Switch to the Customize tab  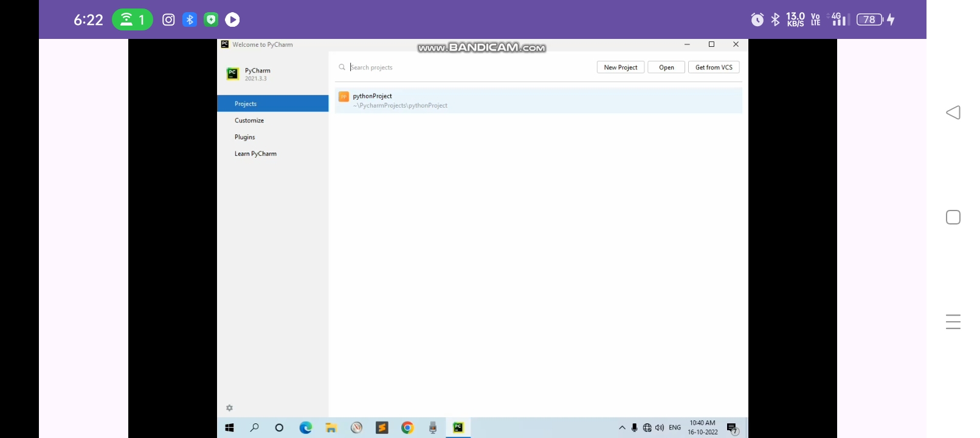[273, 120]
